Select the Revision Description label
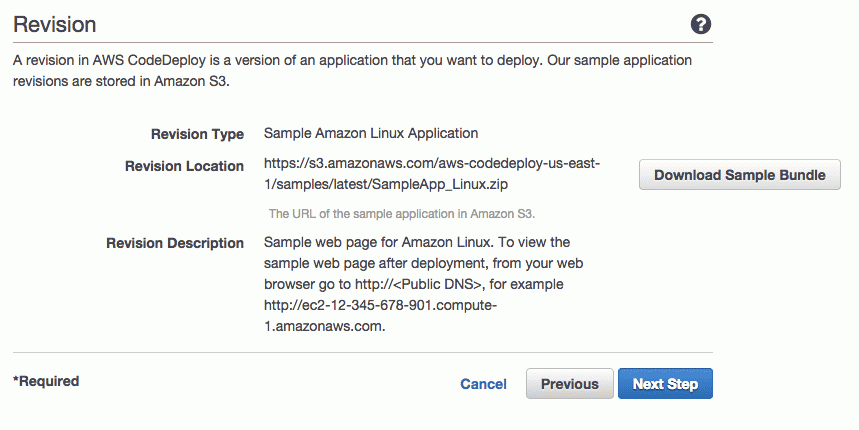This screenshot has width=859, height=430. point(175,243)
